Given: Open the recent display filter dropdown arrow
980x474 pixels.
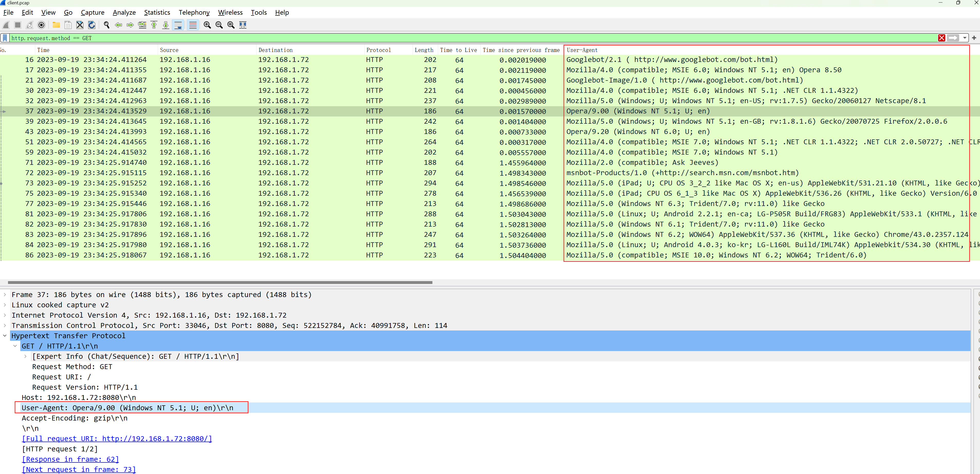Looking at the screenshot, I should (x=964, y=38).
